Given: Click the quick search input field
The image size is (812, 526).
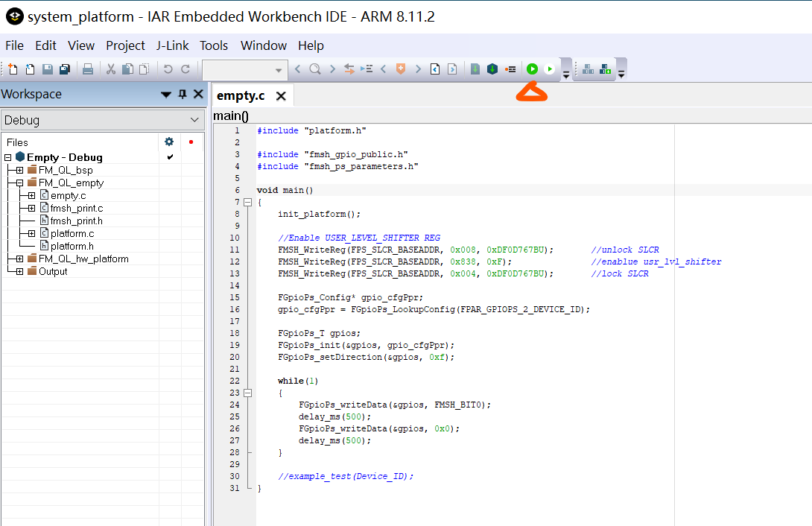Looking at the screenshot, I should 238,69.
